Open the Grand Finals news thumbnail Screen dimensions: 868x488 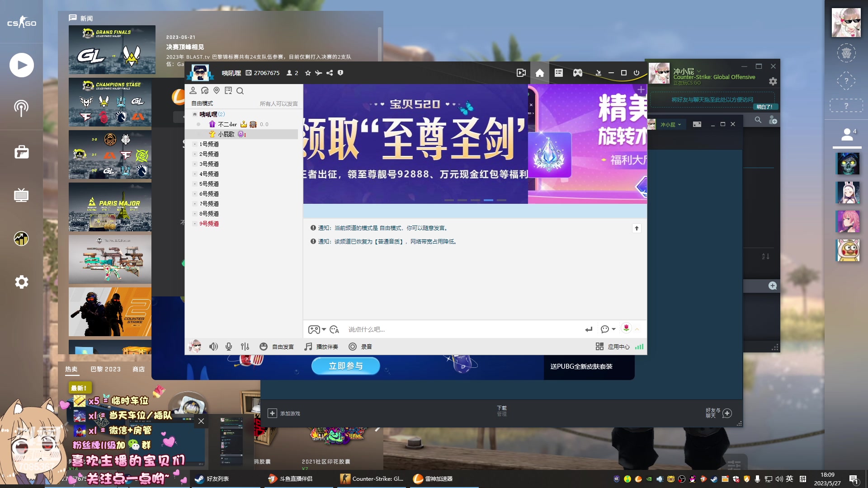[x=112, y=50]
